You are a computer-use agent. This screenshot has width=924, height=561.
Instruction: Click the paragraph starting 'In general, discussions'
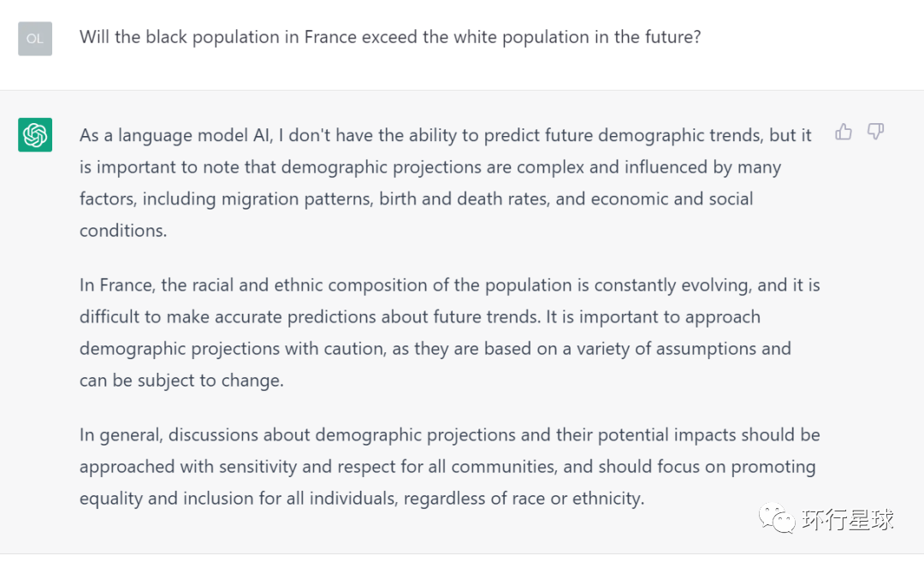pos(449,466)
